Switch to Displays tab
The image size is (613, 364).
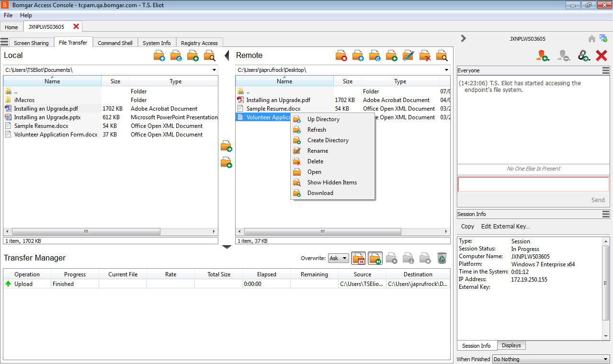tap(511, 345)
